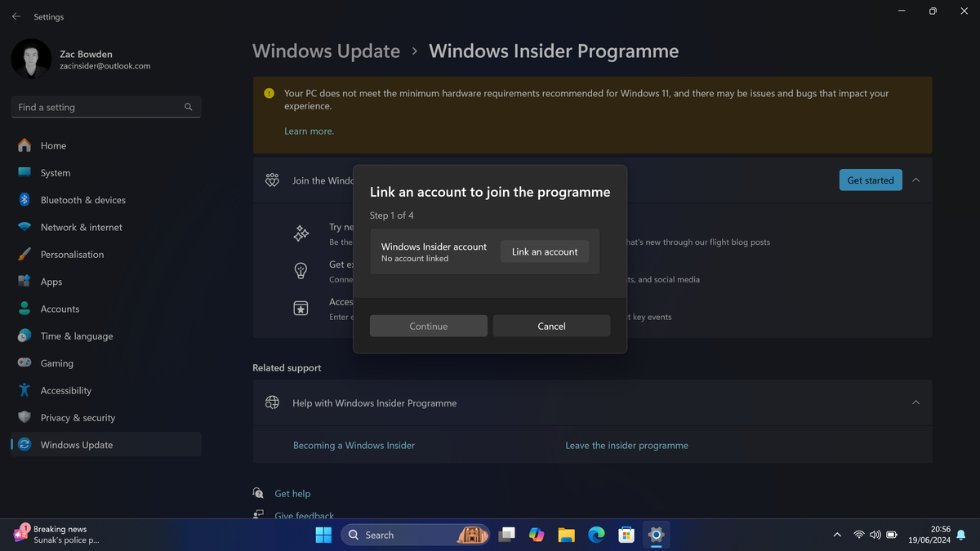Screen dimensions: 980x551
Task: Click the Gaming controller icon
Action: point(24,363)
